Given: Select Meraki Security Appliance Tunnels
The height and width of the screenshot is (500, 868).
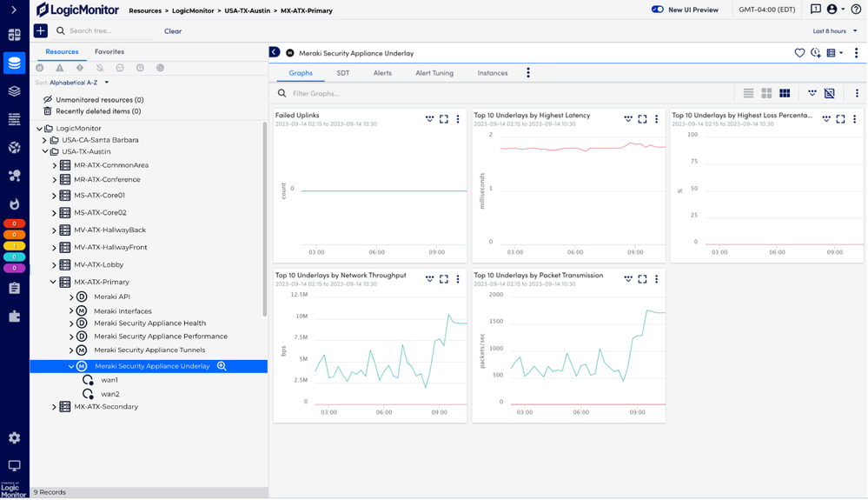Looking at the screenshot, I should (x=149, y=350).
